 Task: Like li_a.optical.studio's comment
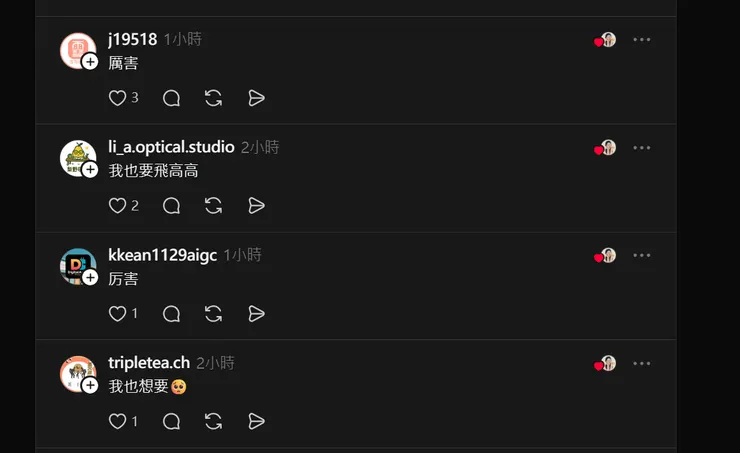click(118, 206)
